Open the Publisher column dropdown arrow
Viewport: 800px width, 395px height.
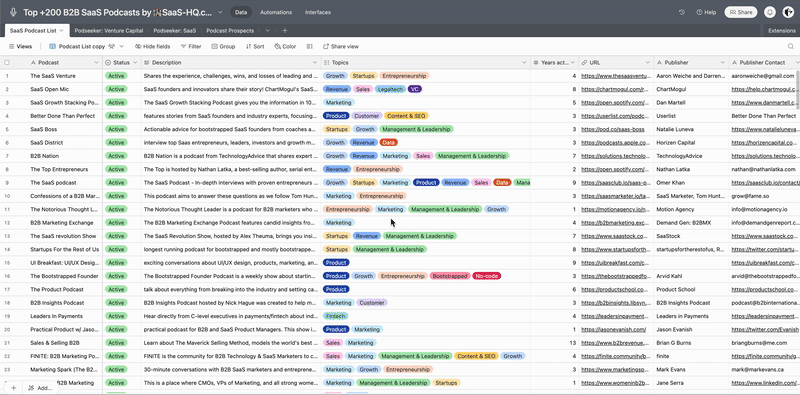click(722, 63)
